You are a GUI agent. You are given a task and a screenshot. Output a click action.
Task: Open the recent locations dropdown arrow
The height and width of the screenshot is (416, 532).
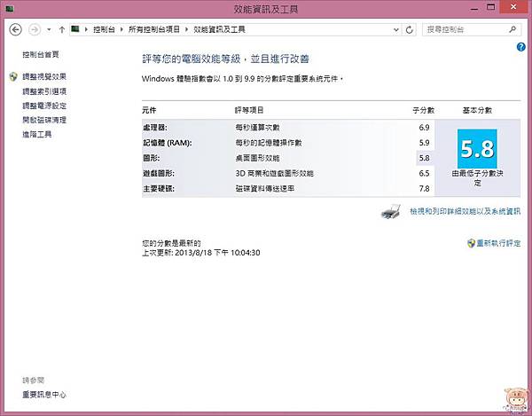point(49,29)
